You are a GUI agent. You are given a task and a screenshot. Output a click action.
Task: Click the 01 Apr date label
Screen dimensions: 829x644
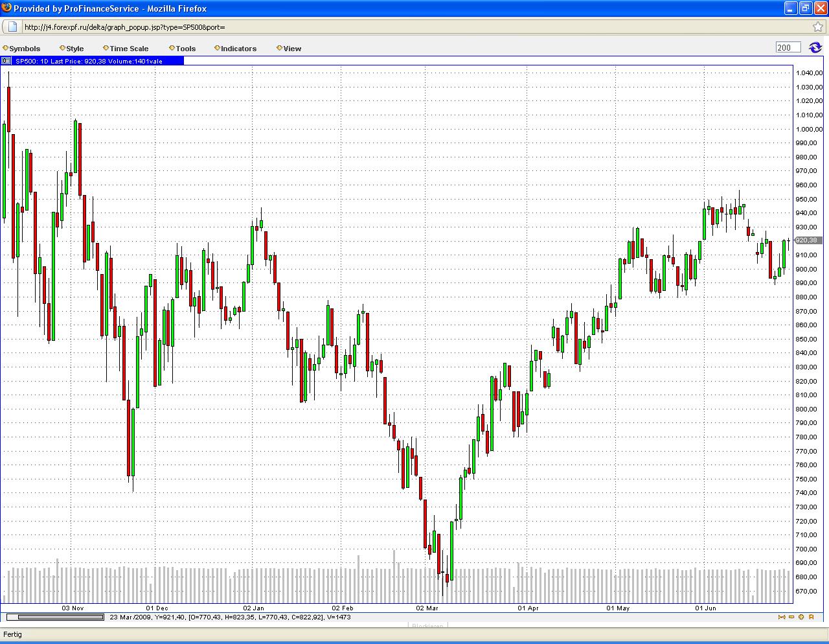coord(528,608)
